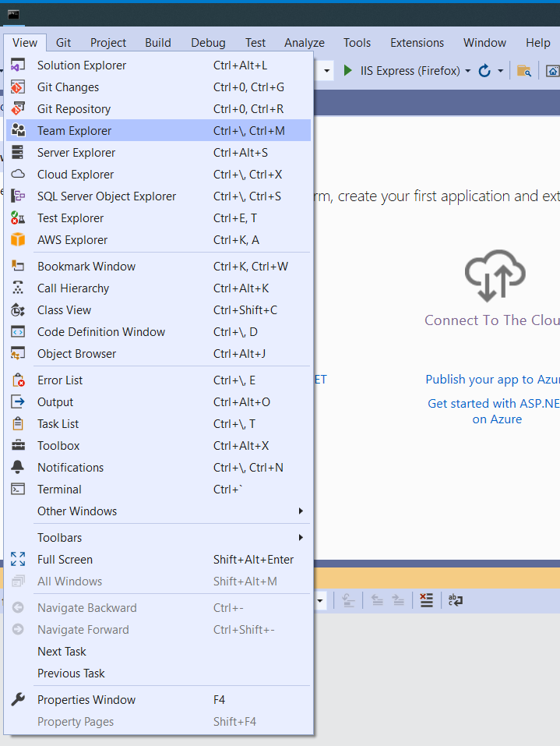Open the Extensions menu
Viewport: 560px width, 746px height.
point(417,43)
